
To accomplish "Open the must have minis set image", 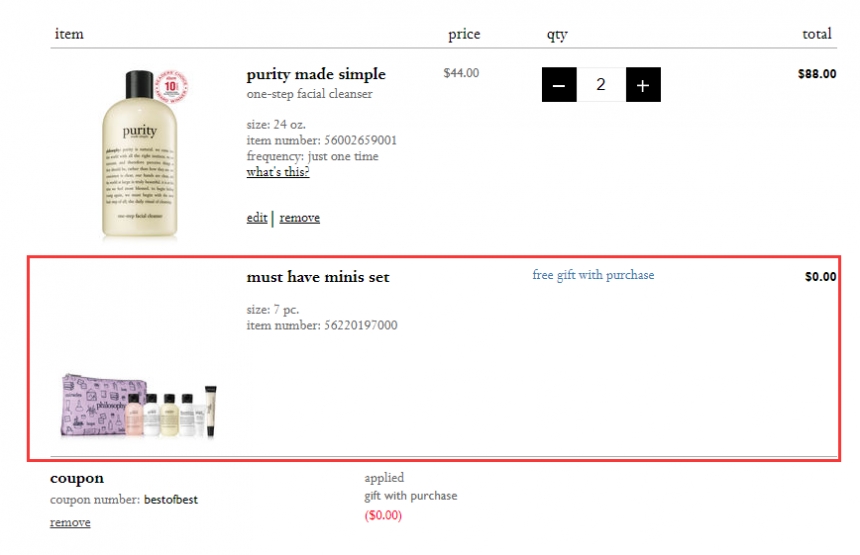I will point(140,405).
